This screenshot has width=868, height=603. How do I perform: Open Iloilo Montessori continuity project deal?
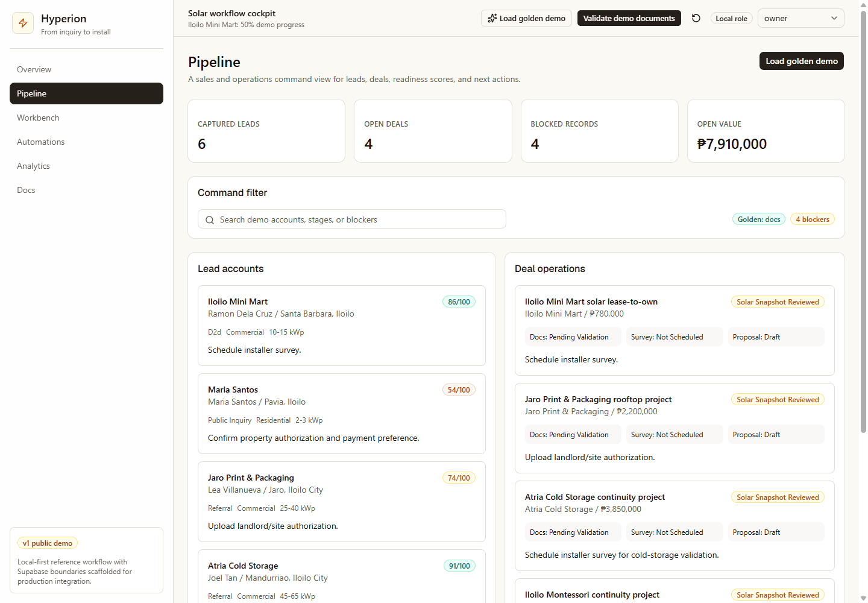click(675, 591)
